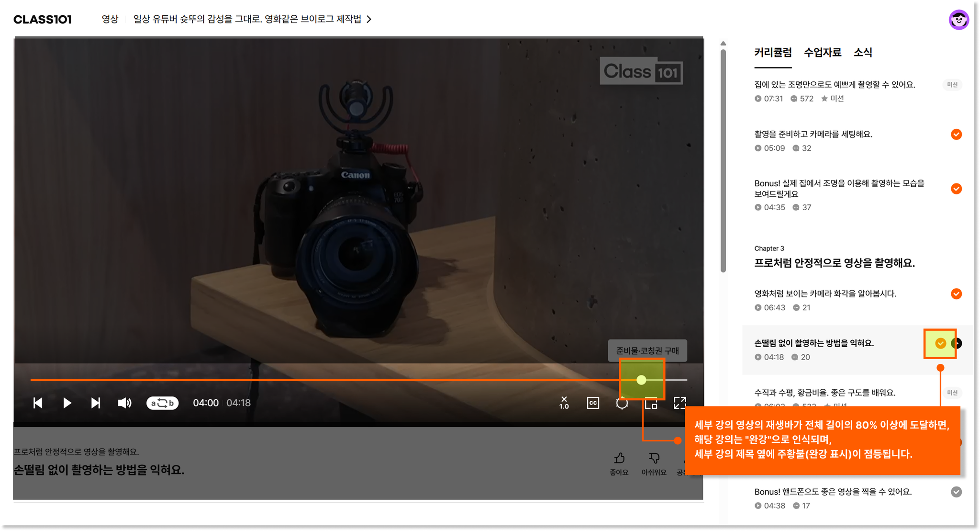This screenshot has width=980, height=531.
Task: Click the 07:31 duration
Action: [x=768, y=99]
